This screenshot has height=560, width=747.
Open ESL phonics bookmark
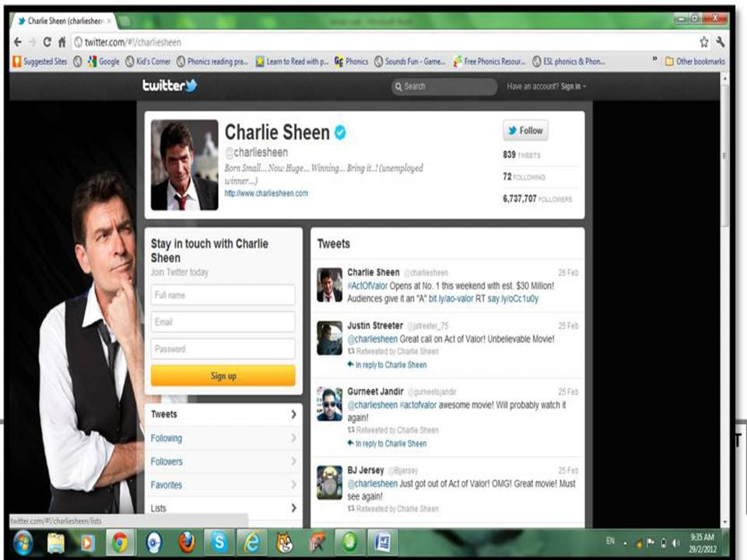(x=568, y=61)
